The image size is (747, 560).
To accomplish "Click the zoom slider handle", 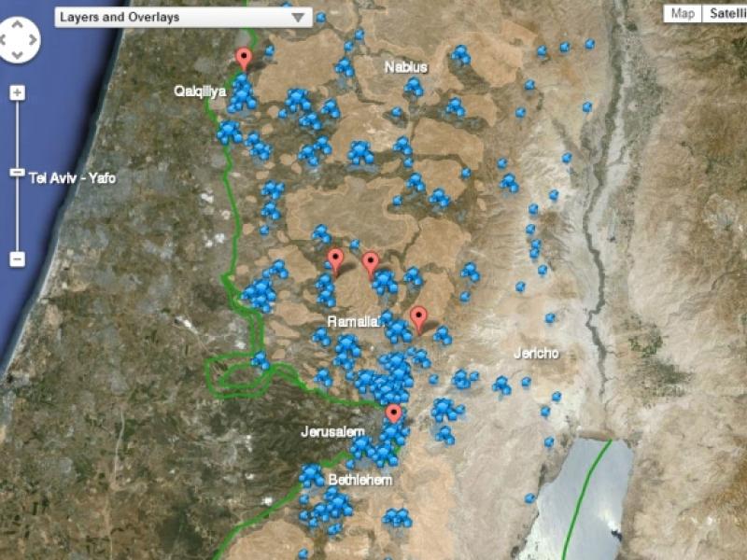I will point(17,173).
